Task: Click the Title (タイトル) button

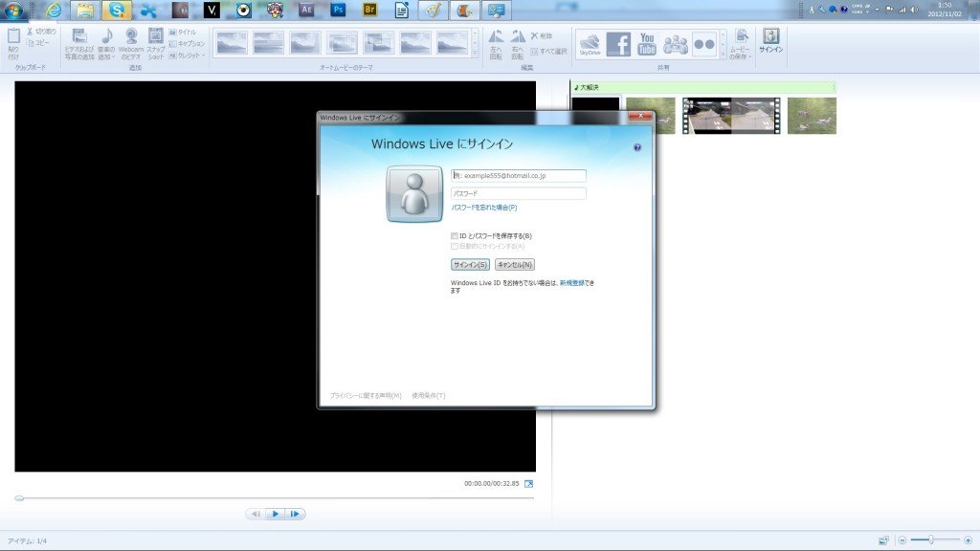Action: click(183, 32)
